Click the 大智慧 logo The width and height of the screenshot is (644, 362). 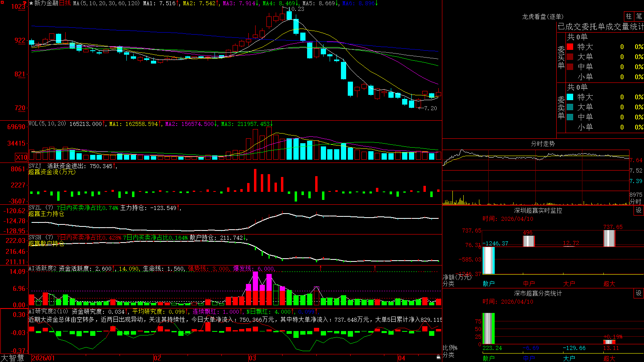tap(12, 358)
